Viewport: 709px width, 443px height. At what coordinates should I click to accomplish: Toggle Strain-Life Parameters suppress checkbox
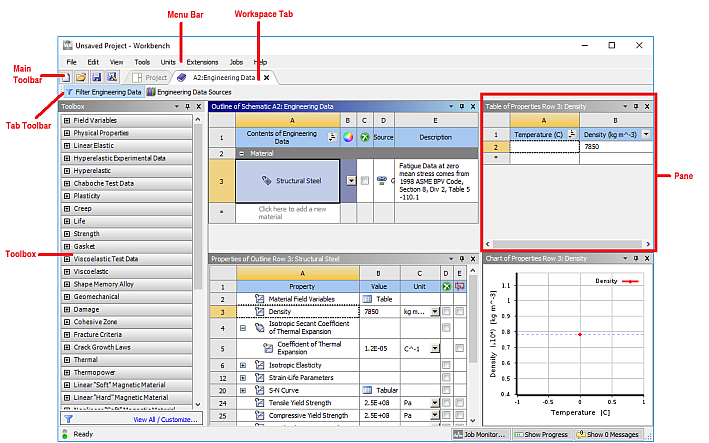tap(446, 377)
